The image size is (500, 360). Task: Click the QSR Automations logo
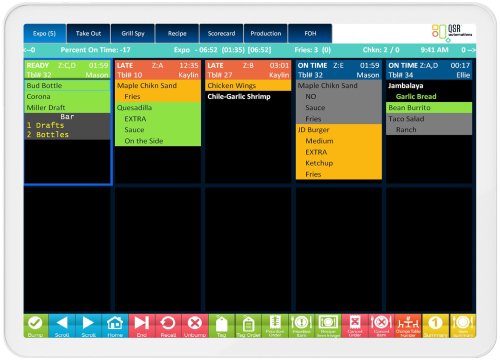[x=452, y=33]
